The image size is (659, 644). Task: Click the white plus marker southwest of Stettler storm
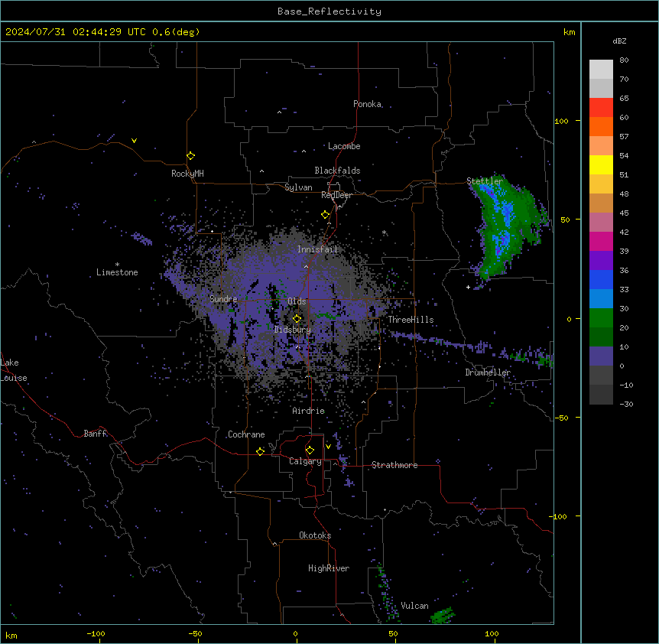468,287
